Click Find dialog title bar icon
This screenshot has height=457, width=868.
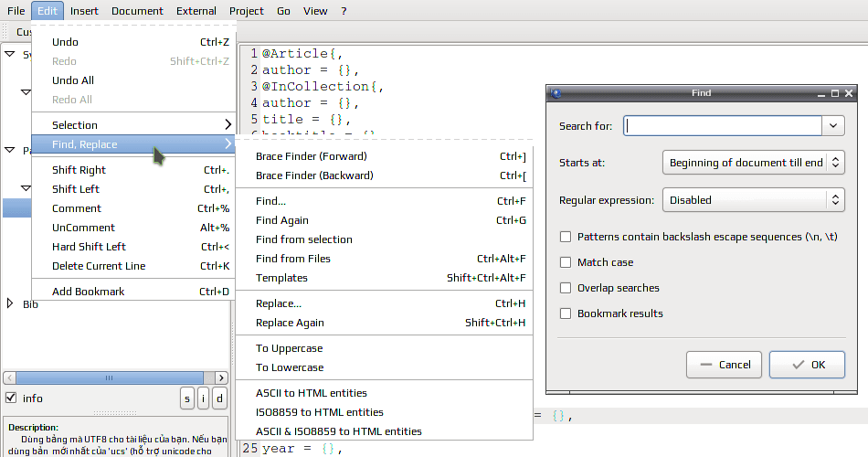click(x=556, y=93)
